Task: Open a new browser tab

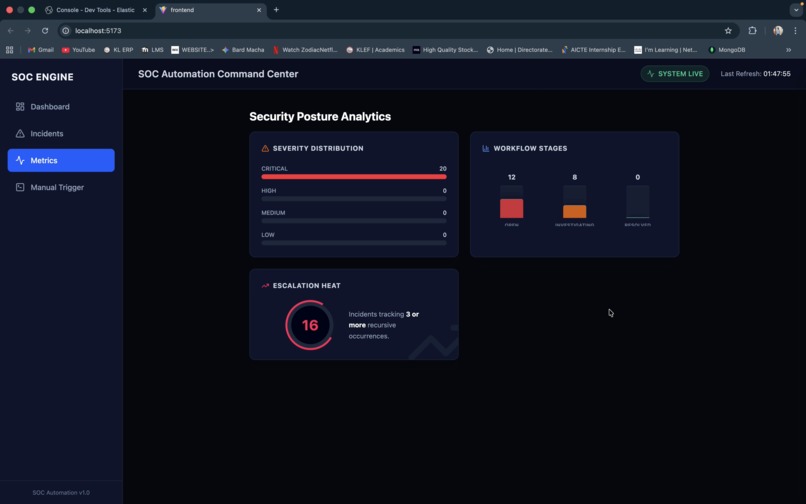Action: [276, 10]
